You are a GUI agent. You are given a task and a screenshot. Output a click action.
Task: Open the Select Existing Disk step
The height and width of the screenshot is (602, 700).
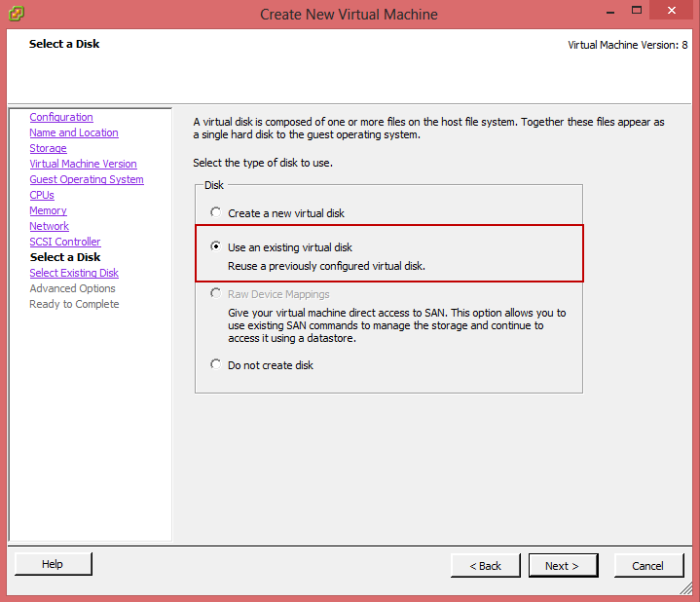(74, 273)
